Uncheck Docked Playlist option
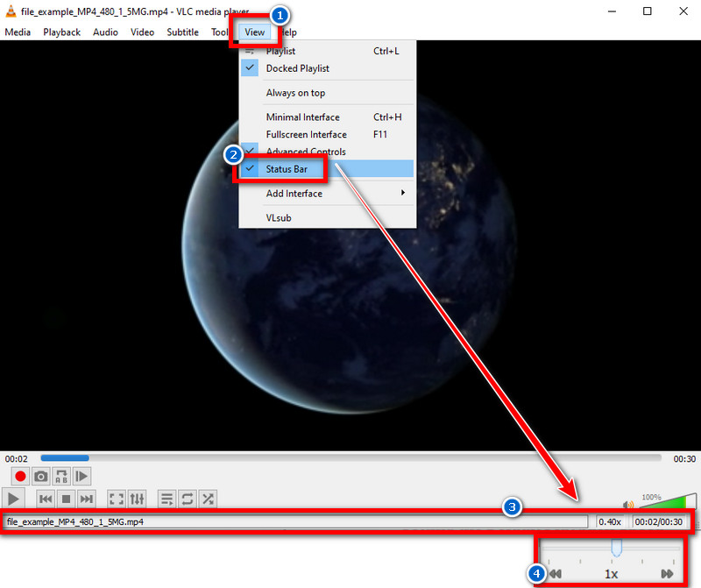The height and width of the screenshot is (588, 701). click(328, 68)
